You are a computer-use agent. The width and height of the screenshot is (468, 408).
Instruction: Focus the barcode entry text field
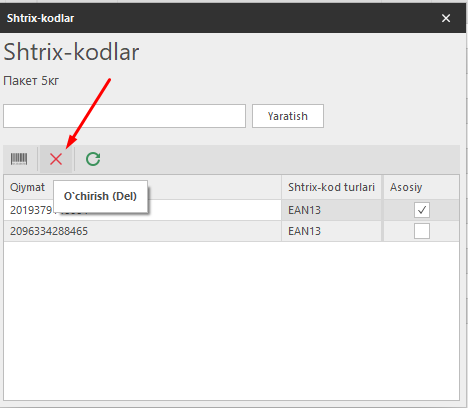tap(124, 116)
